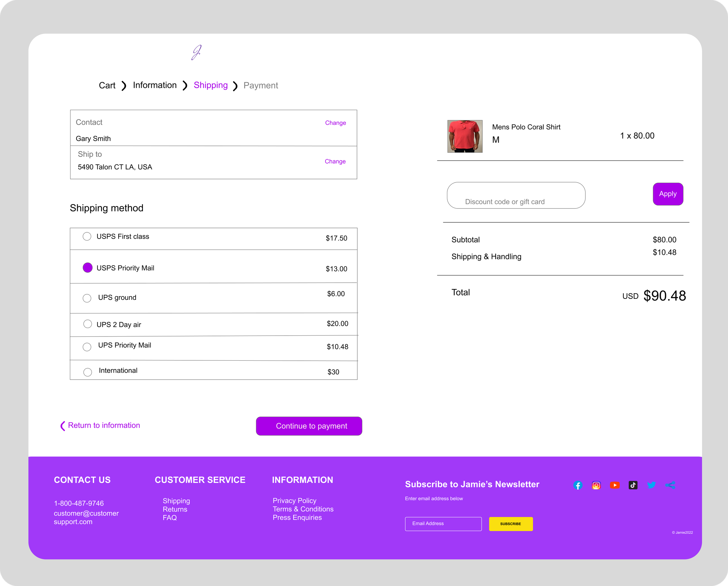Click the discount code or gift card field
The image size is (728, 586).
[516, 195]
